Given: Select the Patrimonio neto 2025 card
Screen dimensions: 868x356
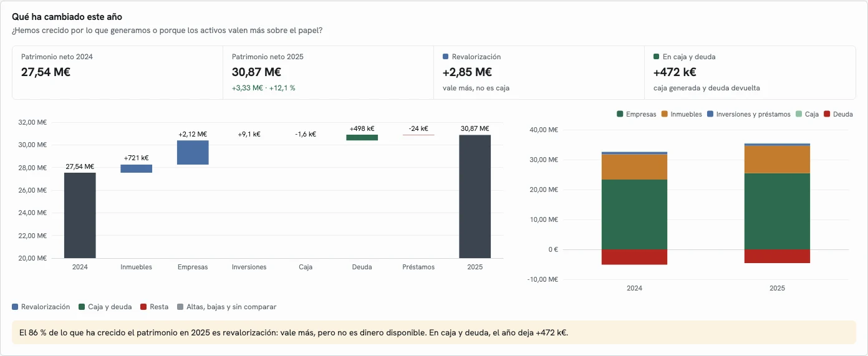Looking at the screenshot, I should click(x=329, y=72).
